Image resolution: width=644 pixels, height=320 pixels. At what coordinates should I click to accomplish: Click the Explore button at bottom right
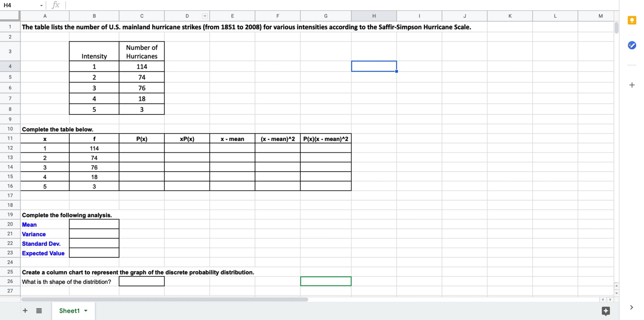606,311
